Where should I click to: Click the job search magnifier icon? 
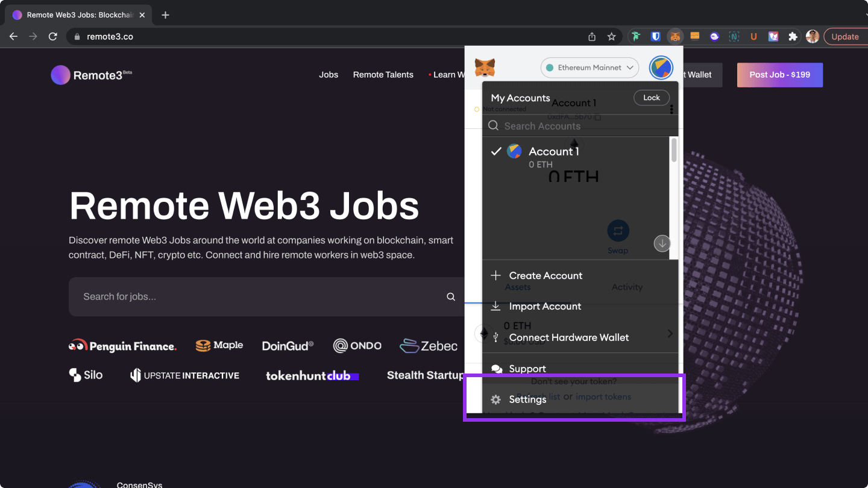[451, 296]
